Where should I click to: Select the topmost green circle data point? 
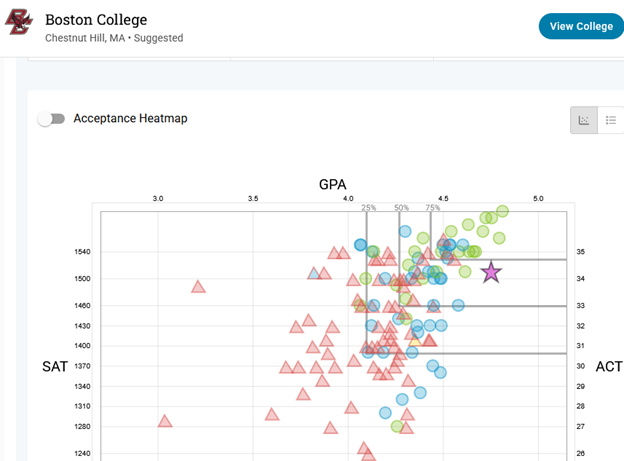point(502,211)
